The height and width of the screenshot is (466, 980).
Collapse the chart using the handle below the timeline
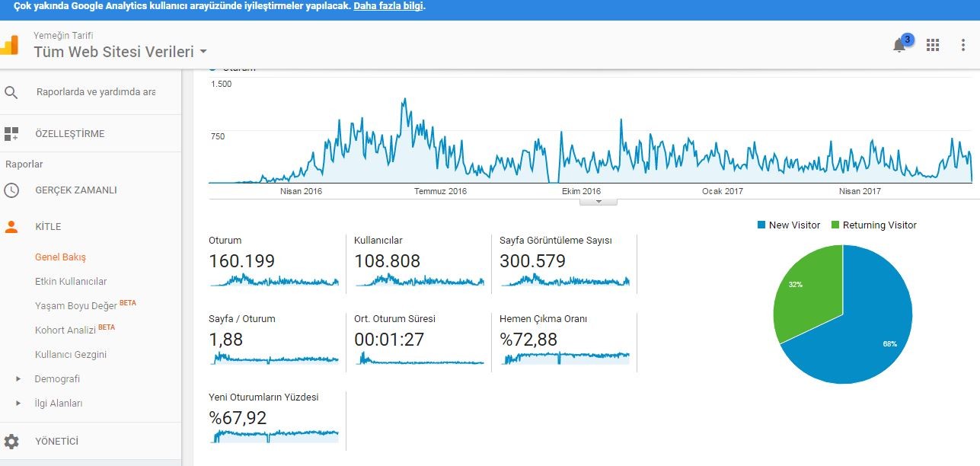tap(599, 202)
